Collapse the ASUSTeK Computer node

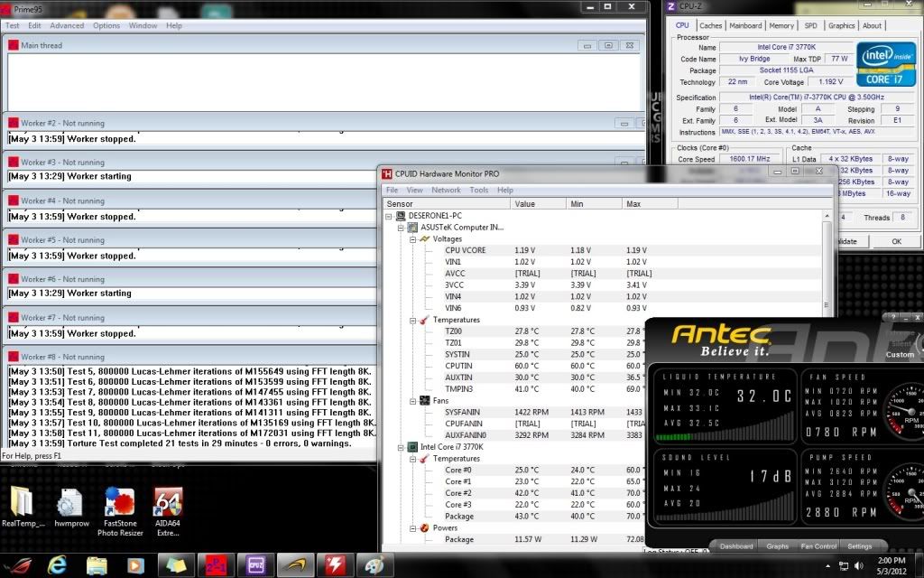coord(401,228)
